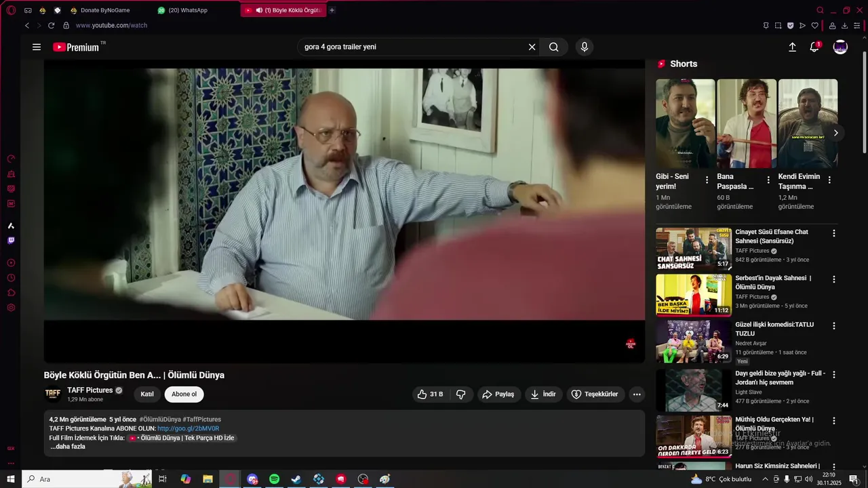868x488 pixels.
Task: Open options for Kendi Evimin Taşınma short
Action: click(x=829, y=180)
